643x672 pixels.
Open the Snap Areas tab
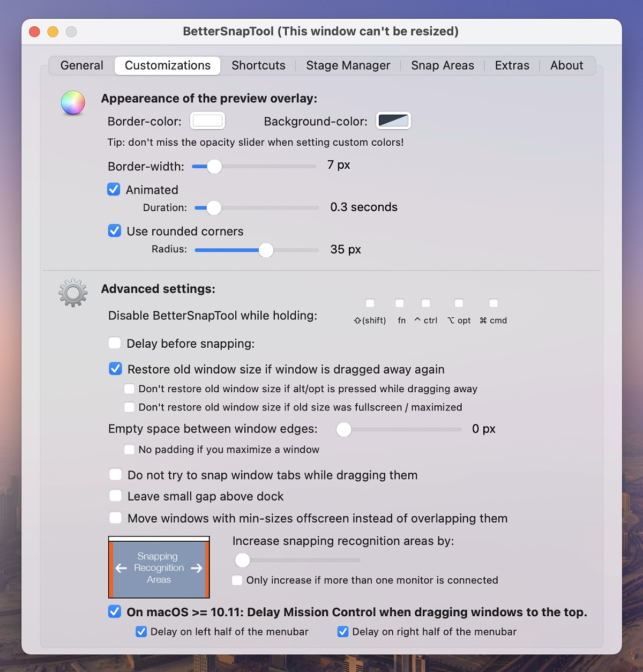443,65
